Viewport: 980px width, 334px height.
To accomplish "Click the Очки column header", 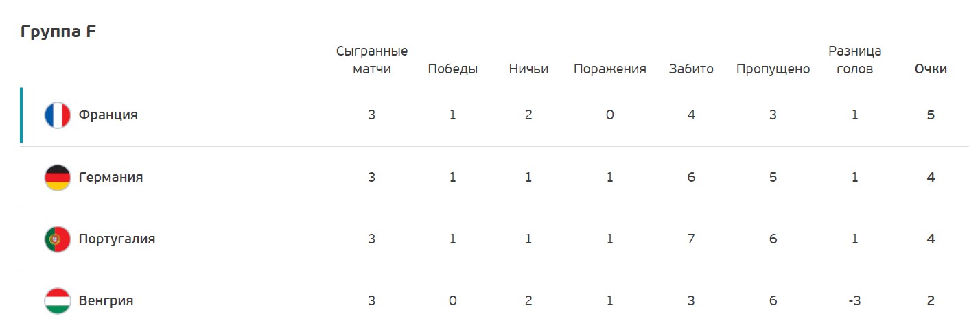I will click(931, 69).
